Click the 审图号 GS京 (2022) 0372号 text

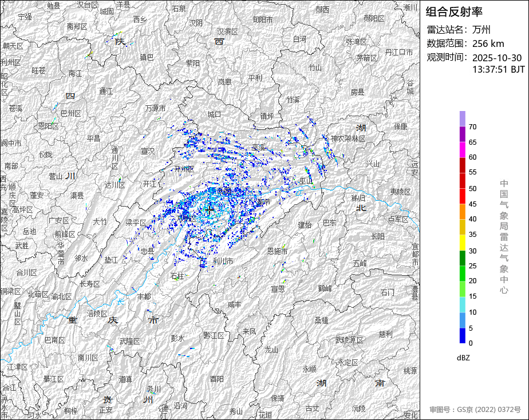point(475,410)
